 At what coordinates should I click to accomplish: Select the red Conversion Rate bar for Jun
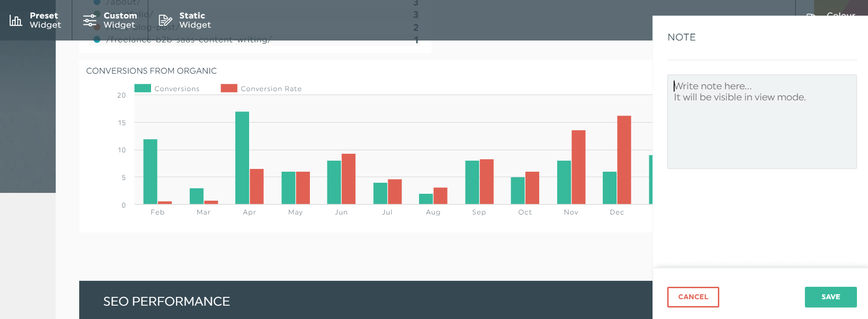tap(349, 179)
